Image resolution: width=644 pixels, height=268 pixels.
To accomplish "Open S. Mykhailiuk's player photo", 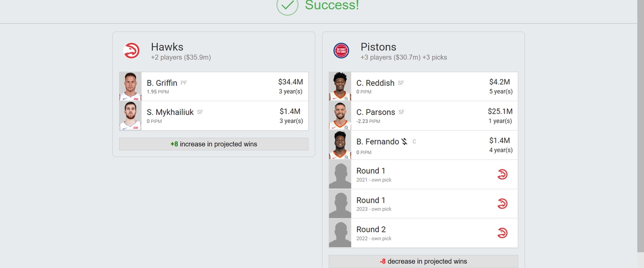I will coord(130,116).
